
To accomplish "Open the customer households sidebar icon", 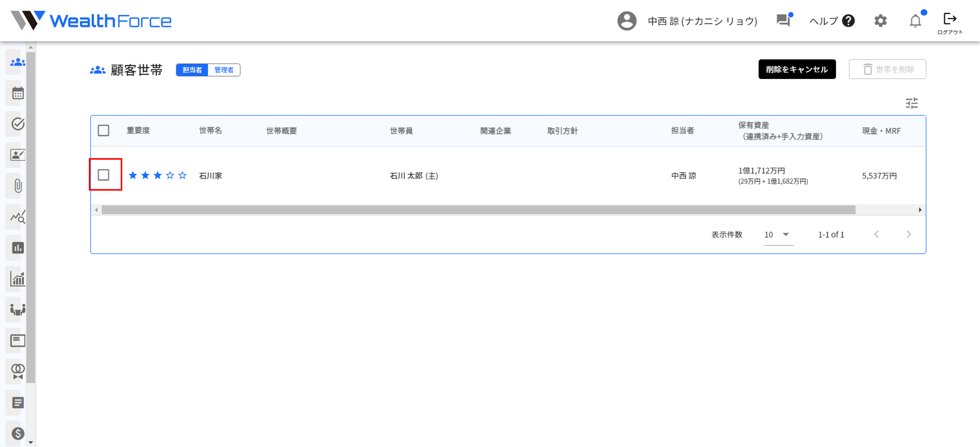I will [x=18, y=62].
